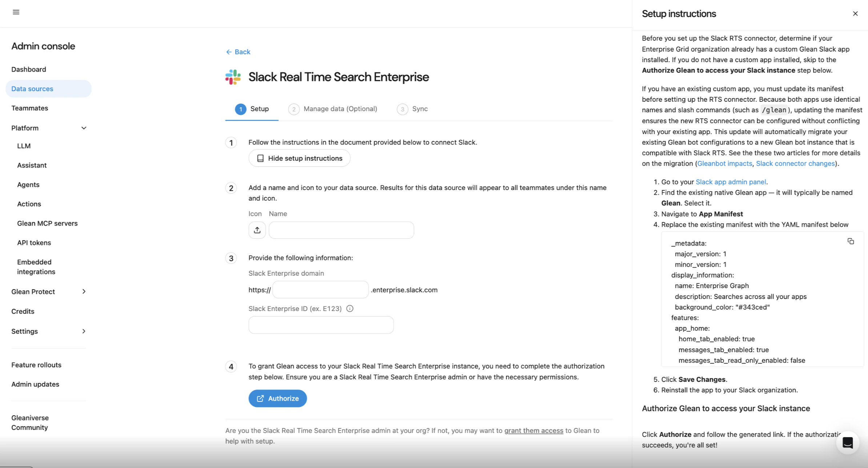
Task: Select Data sources in the sidebar
Action: tap(32, 88)
